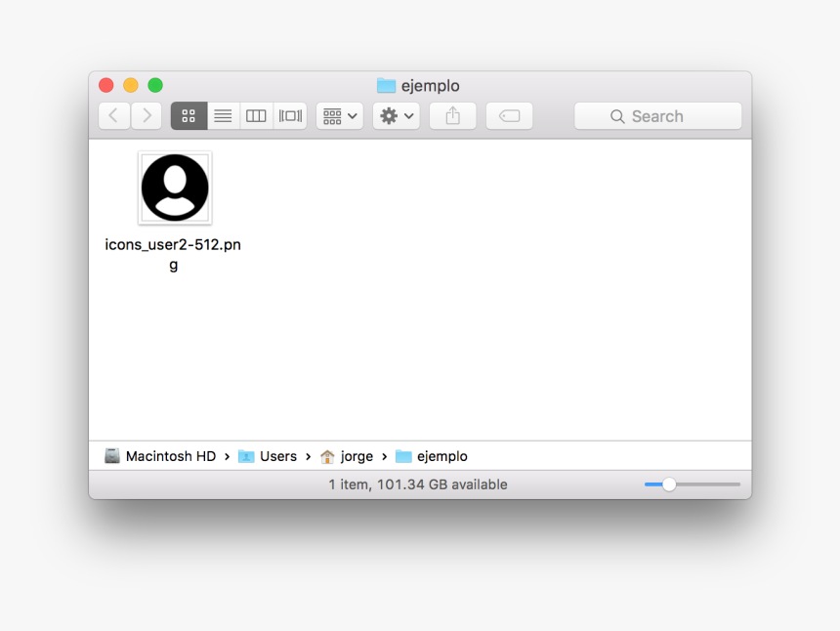This screenshot has width=840, height=631.
Task: Select the icons_user2-512.png thumbnail
Action: click(173, 188)
